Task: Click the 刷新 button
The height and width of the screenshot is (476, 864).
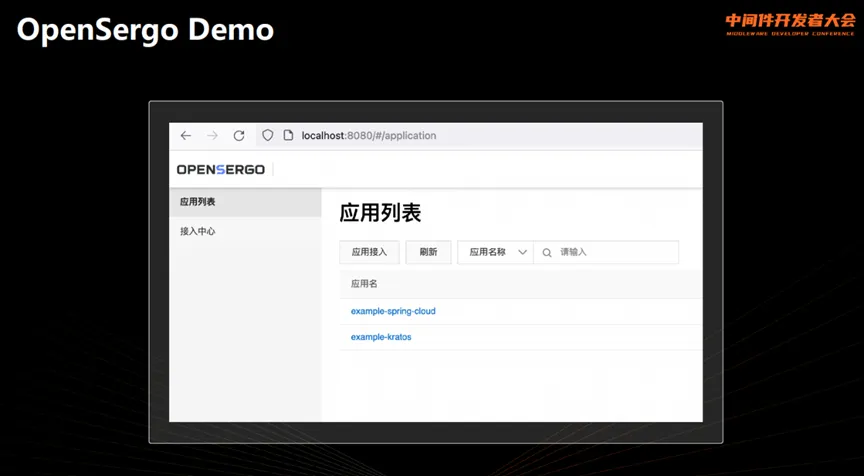Action: pos(428,252)
